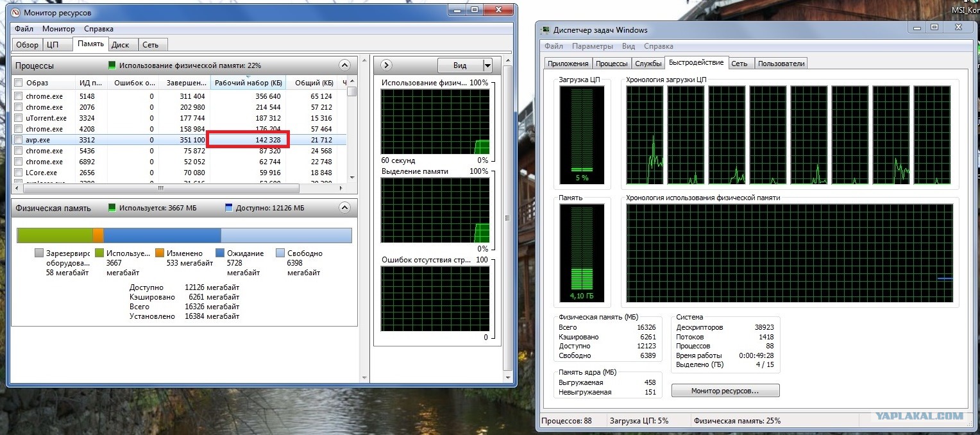Hide the graphs pane with the arrow button
The width and height of the screenshot is (980, 435).
pos(386,65)
